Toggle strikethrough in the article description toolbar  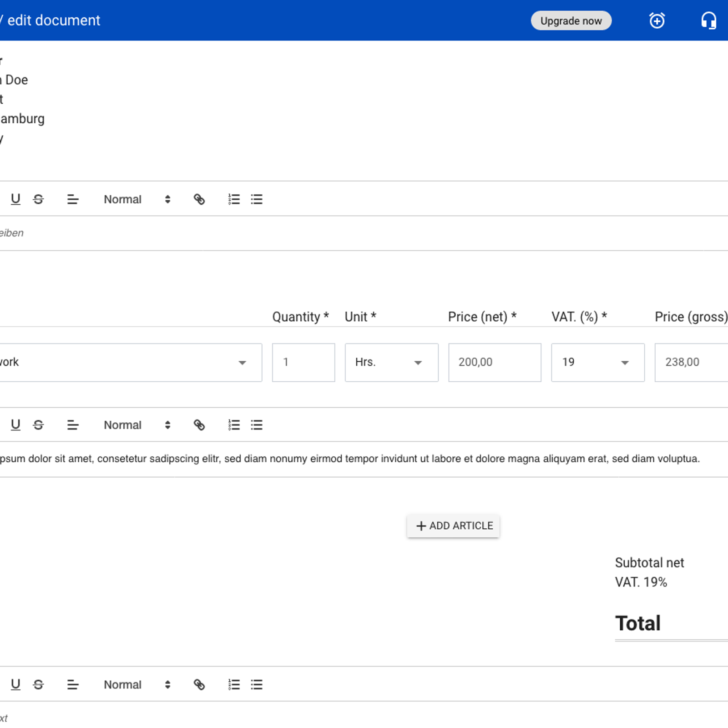click(39, 425)
